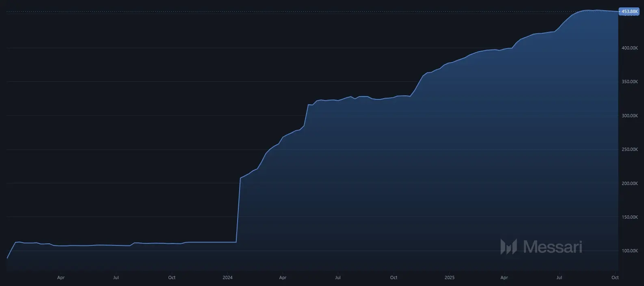Click the Apr label right after 2025
This screenshot has width=644, height=286.
click(504, 278)
